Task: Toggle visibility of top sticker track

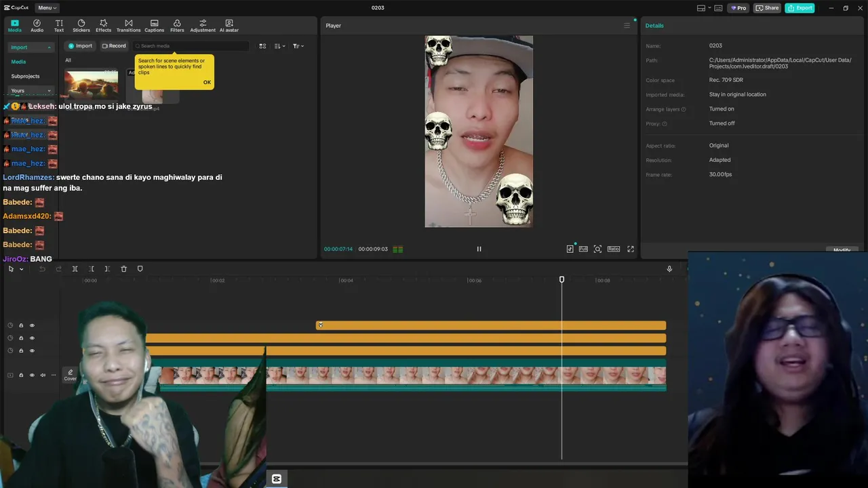Action: coord(32,325)
